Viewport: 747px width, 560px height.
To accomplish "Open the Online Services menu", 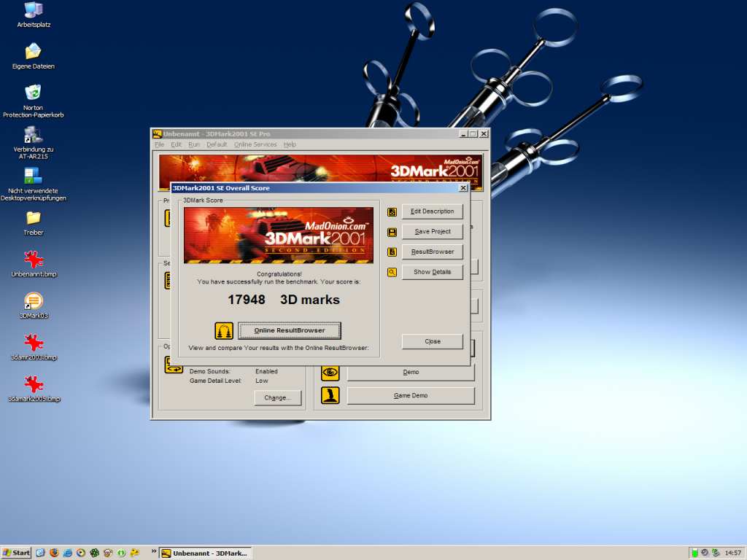I will [x=255, y=144].
